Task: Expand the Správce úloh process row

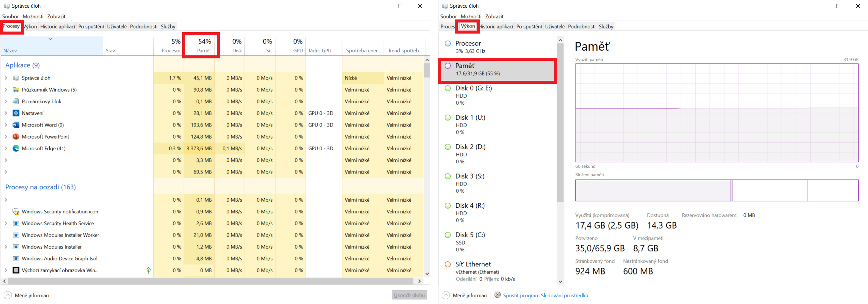Action: (x=6, y=78)
